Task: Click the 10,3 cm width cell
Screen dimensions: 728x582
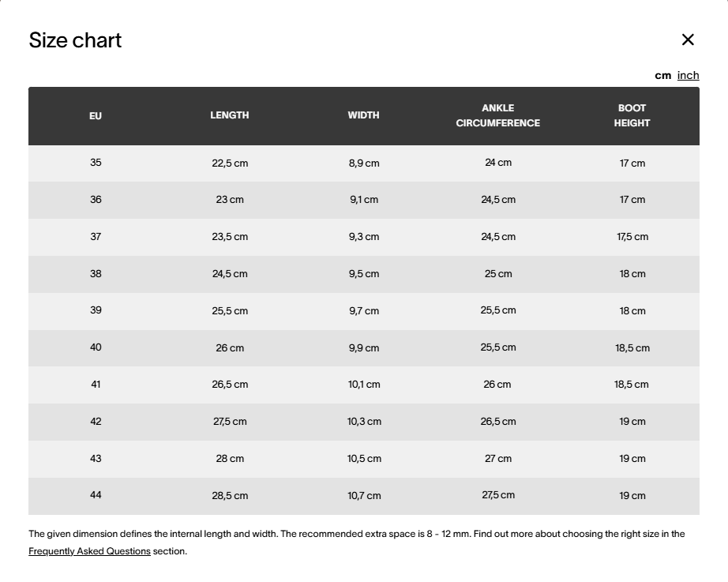Action: tap(364, 422)
